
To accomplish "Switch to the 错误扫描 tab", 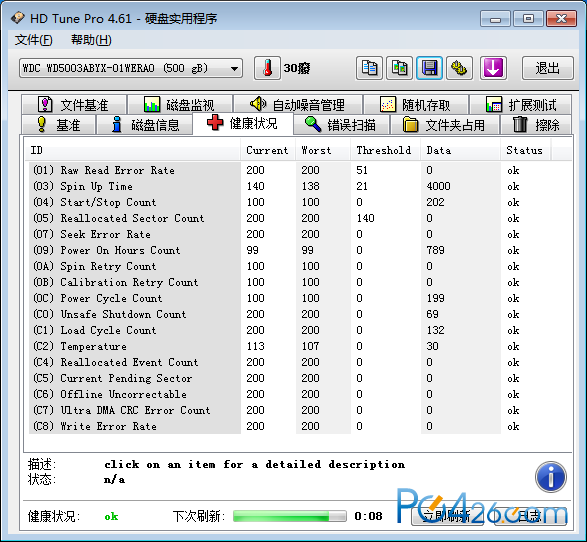I will pos(341,125).
